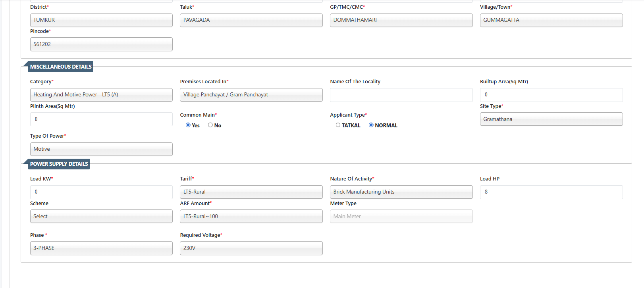Viewport: 644px width, 288px height.
Task: Open the Phase dropdown
Action: pyautogui.click(x=101, y=248)
